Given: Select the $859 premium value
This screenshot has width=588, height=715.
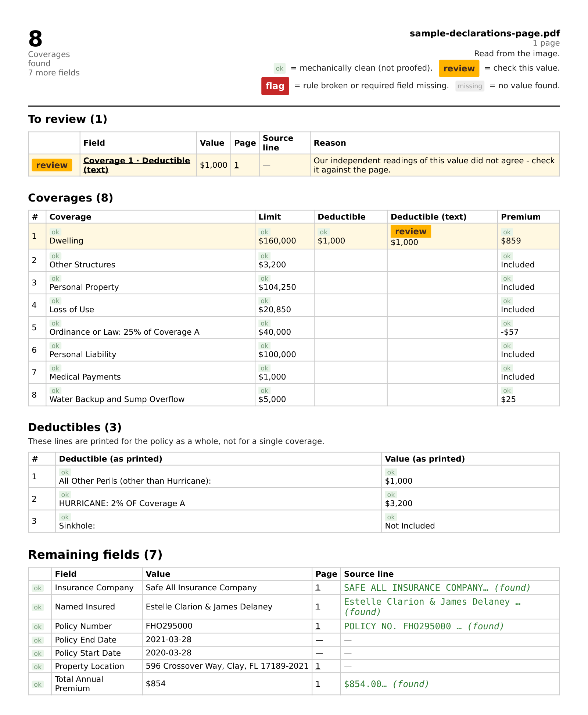Looking at the screenshot, I should (x=511, y=241).
